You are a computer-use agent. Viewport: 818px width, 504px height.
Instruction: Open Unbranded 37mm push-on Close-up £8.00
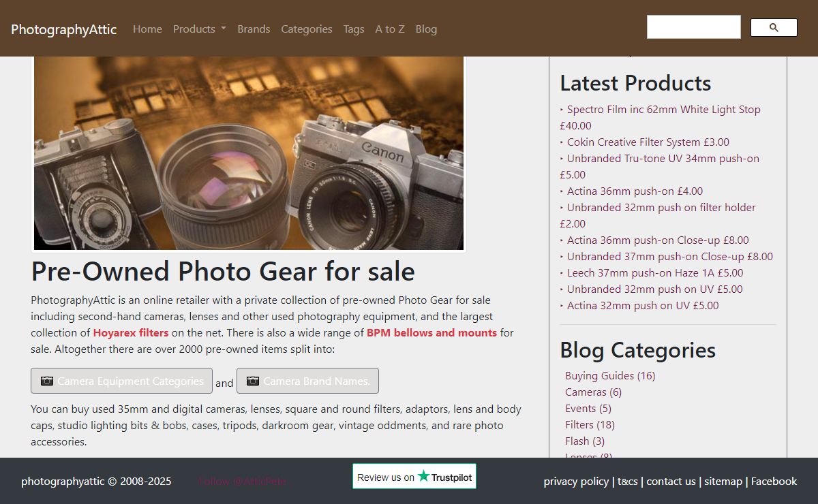pos(670,256)
